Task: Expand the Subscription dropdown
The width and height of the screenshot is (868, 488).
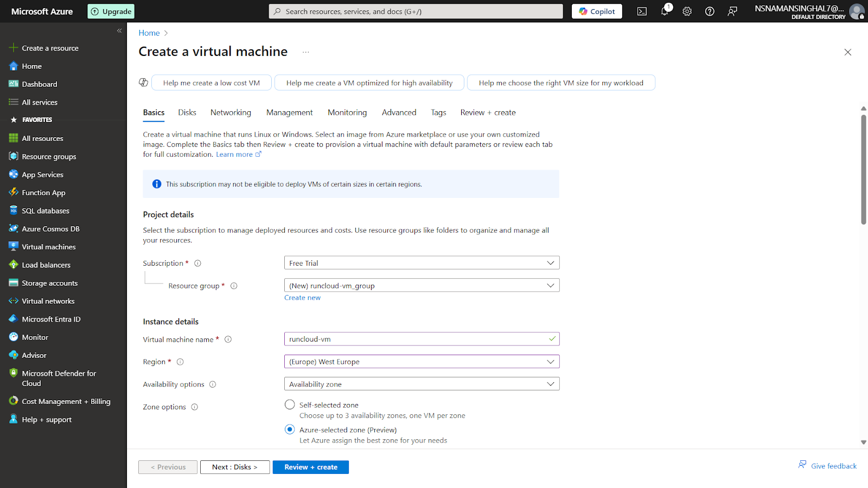Action: [422, 263]
